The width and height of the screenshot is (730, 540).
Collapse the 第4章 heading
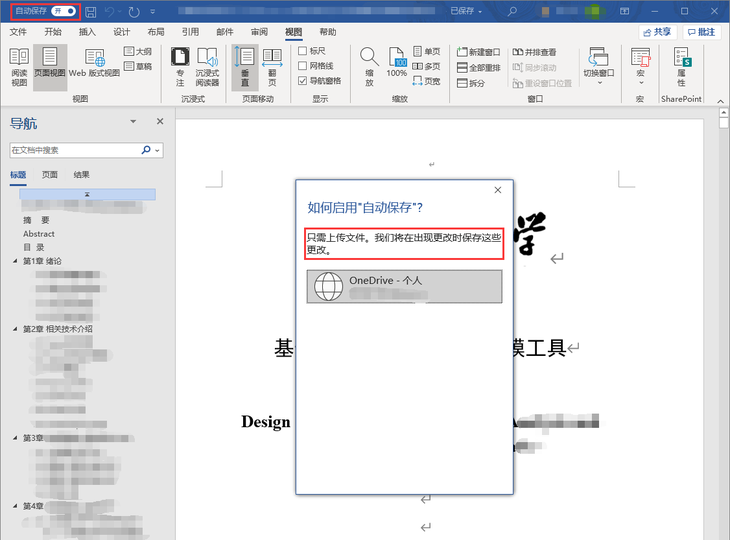point(15,506)
